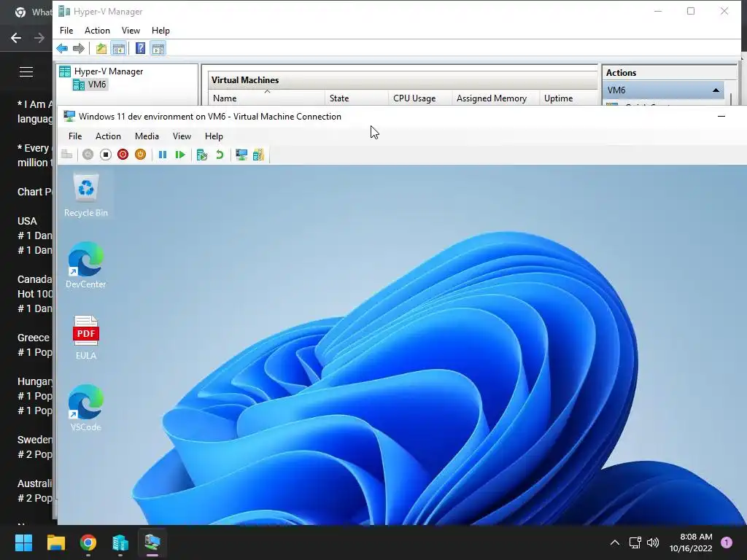
Task: Open File menu in Hyper-V Manager
Action: tap(66, 31)
